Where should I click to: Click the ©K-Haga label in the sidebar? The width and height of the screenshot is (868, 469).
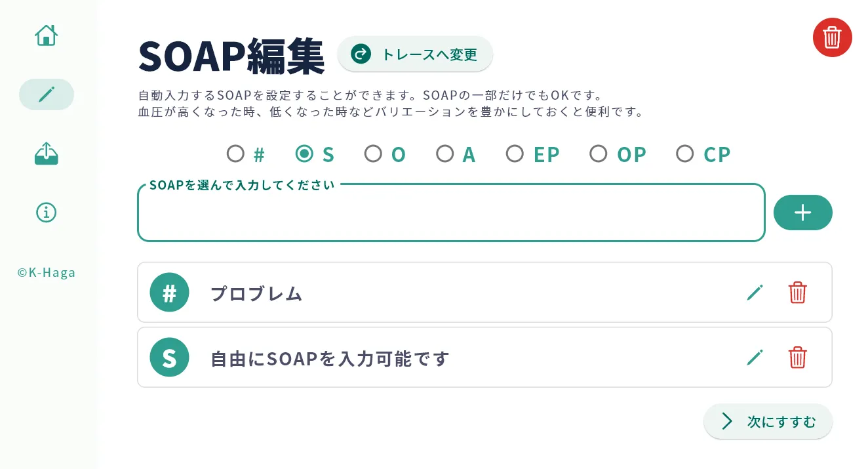click(46, 272)
